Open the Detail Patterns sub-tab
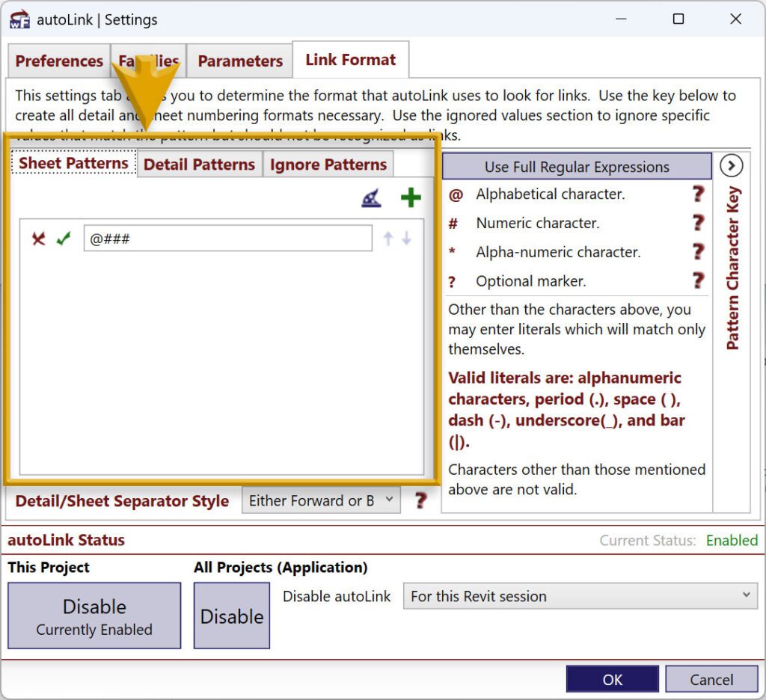This screenshot has height=700, width=766. tap(199, 164)
